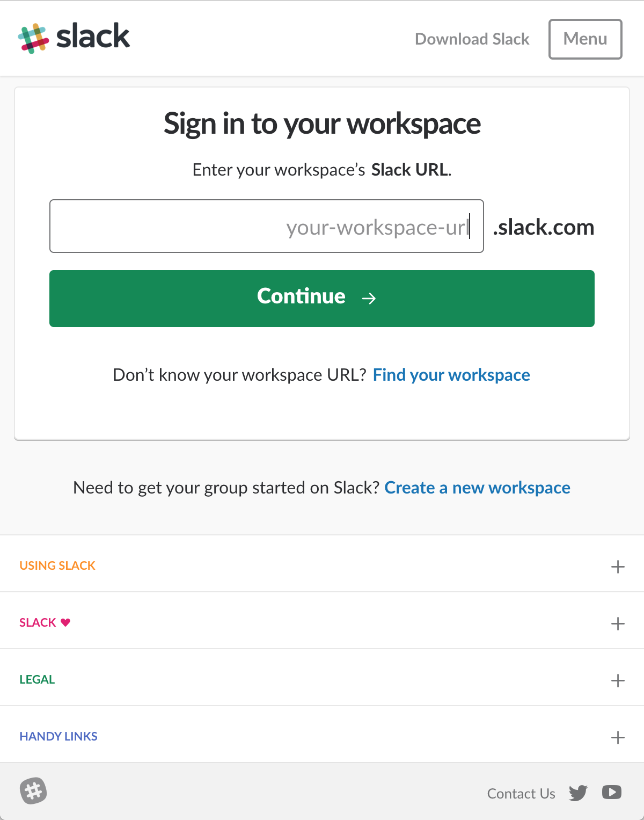Click the gray Slack hash icon in footer
Image resolution: width=644 pixels, height=820 pixels.
coord(33,791)
